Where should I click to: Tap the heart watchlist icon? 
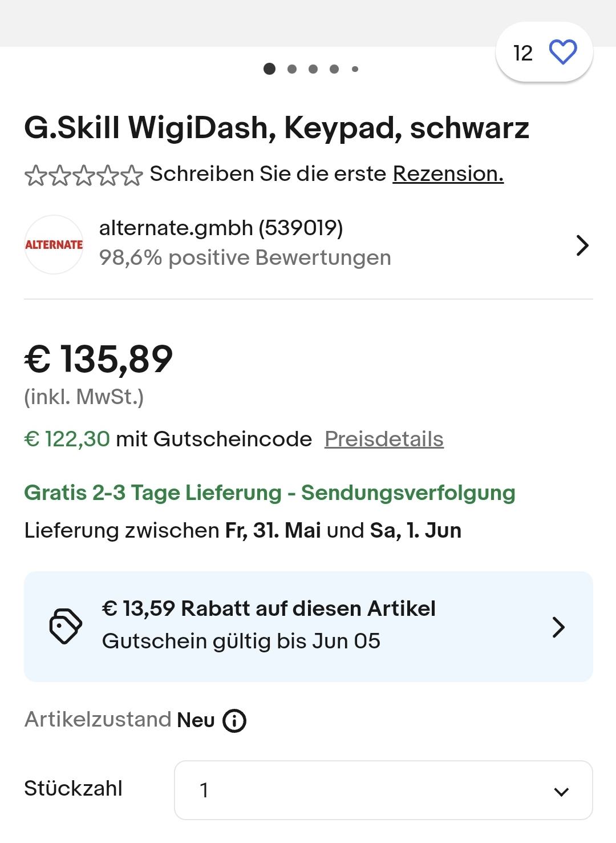tap(563, 53)
